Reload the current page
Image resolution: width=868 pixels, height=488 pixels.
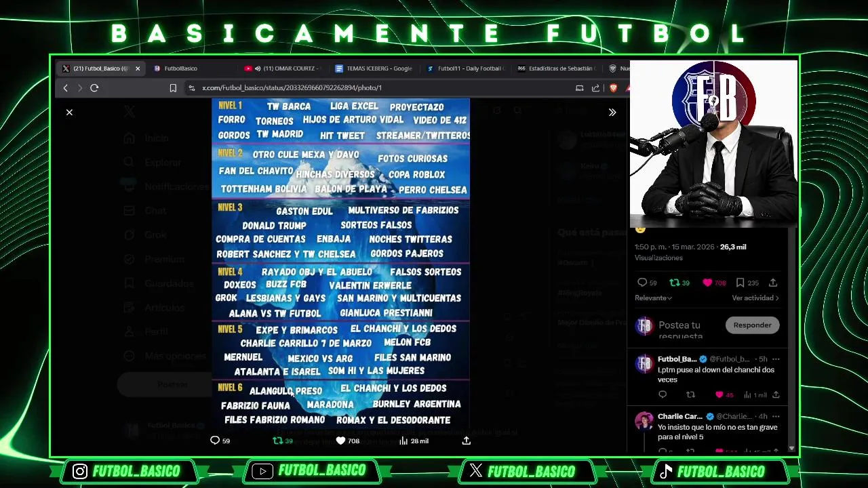point(94,88)
